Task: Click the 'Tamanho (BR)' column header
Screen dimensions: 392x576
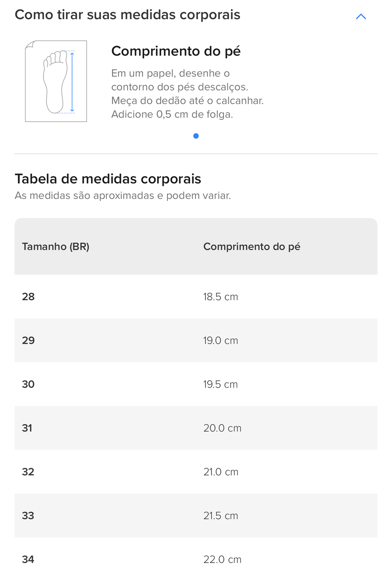Action: pos(56,246)
